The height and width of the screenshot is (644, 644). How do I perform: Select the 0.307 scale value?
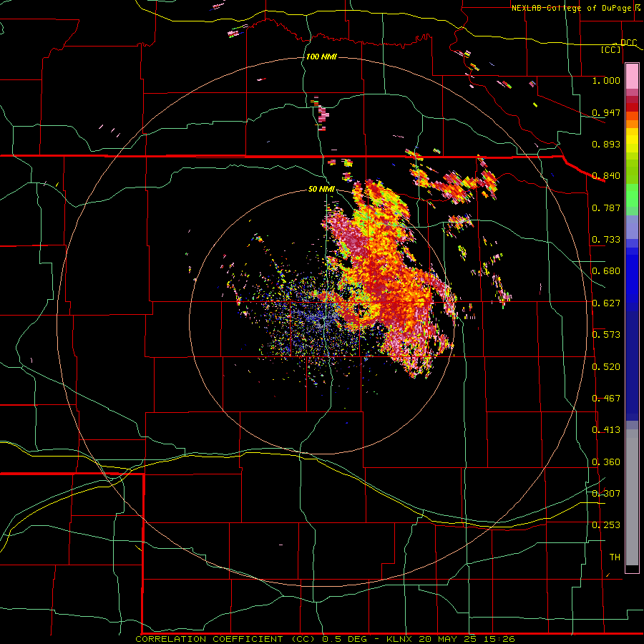[x=606, y=494]
